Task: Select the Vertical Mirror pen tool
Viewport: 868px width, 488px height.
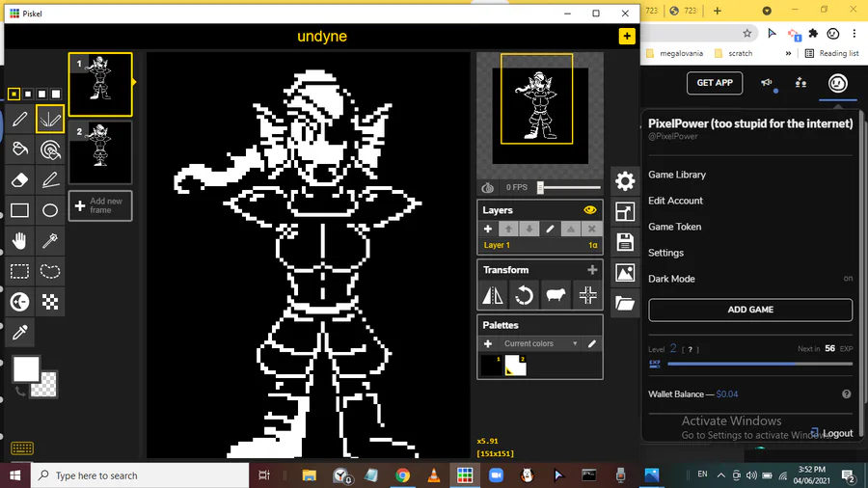Action: pos(50,119)
